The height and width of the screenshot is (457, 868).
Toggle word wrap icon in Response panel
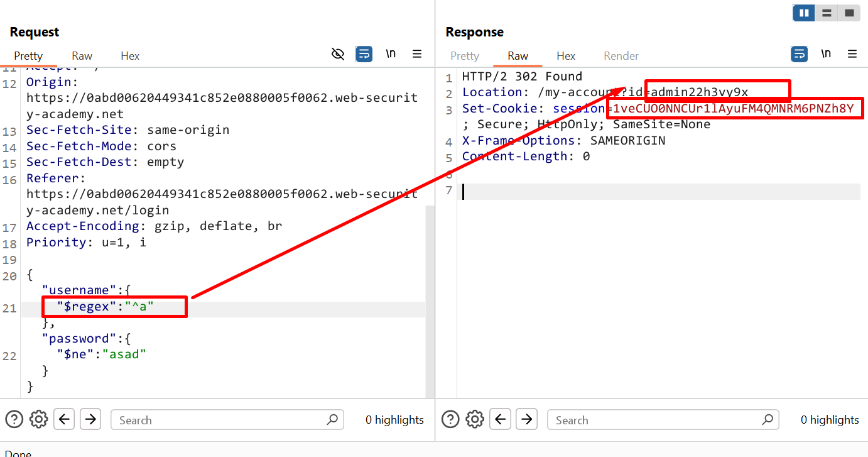click(x=799, y=54)
